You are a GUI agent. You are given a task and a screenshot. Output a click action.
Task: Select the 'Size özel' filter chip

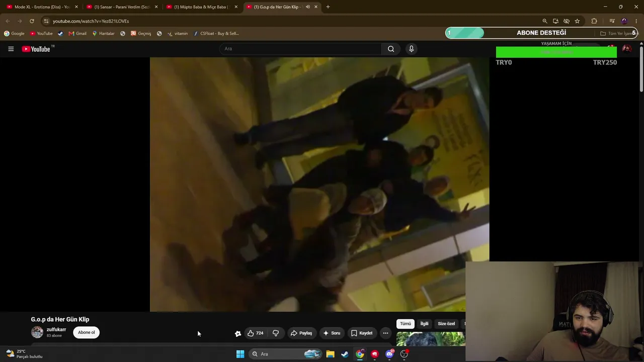point(446,324)
